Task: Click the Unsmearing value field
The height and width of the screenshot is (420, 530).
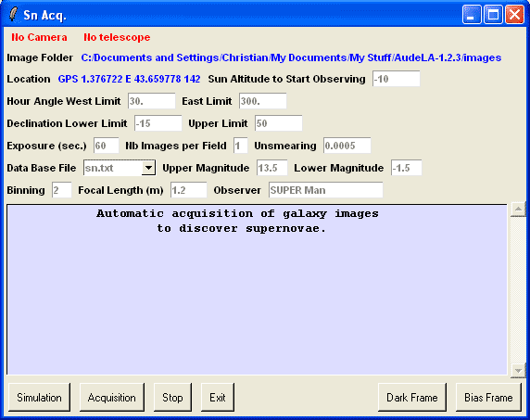Action: pos(347,146)
